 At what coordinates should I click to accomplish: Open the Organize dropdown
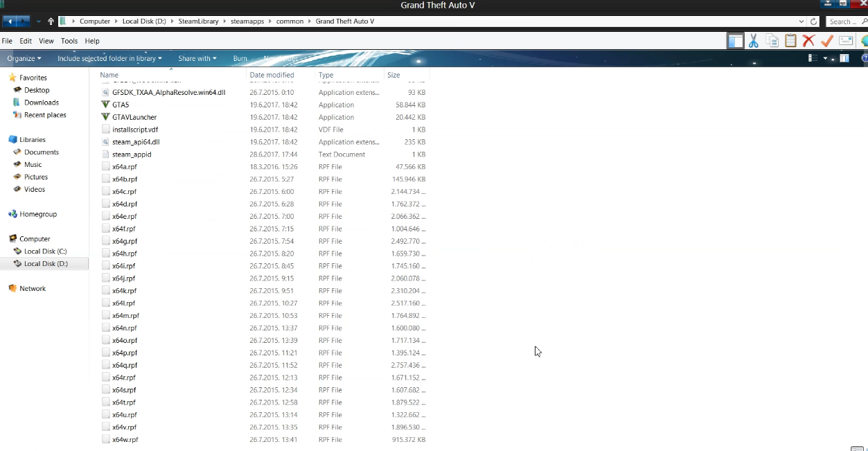(24, 58)
